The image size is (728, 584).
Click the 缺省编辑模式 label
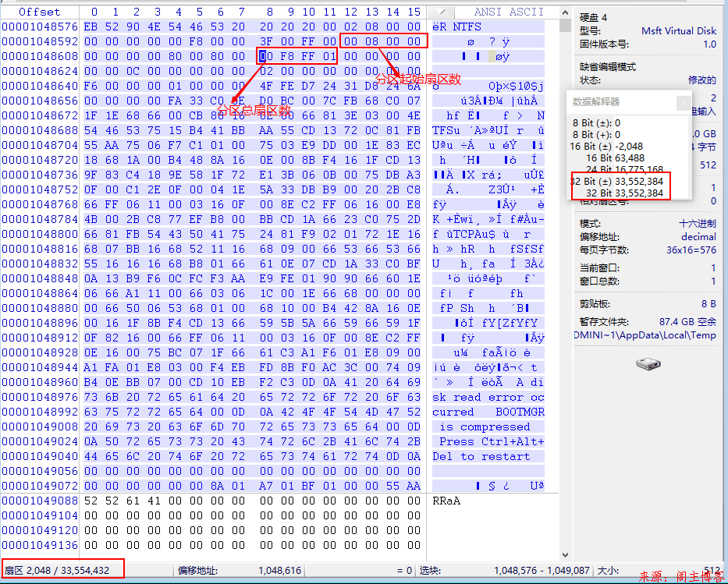608,67
